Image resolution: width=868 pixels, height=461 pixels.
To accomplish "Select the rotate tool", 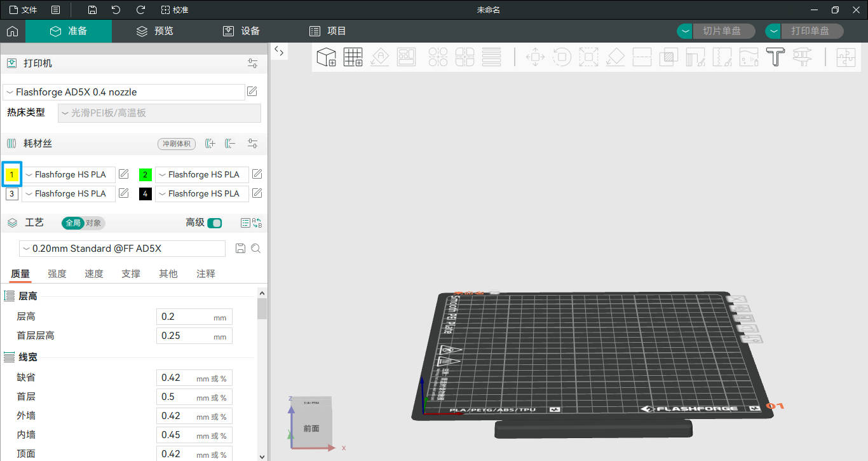I will coord(562,57).
